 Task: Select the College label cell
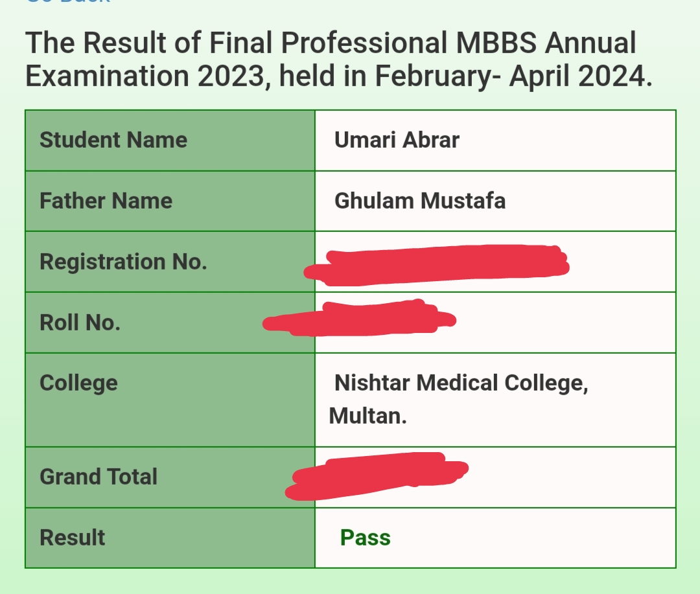pos(170,400)
